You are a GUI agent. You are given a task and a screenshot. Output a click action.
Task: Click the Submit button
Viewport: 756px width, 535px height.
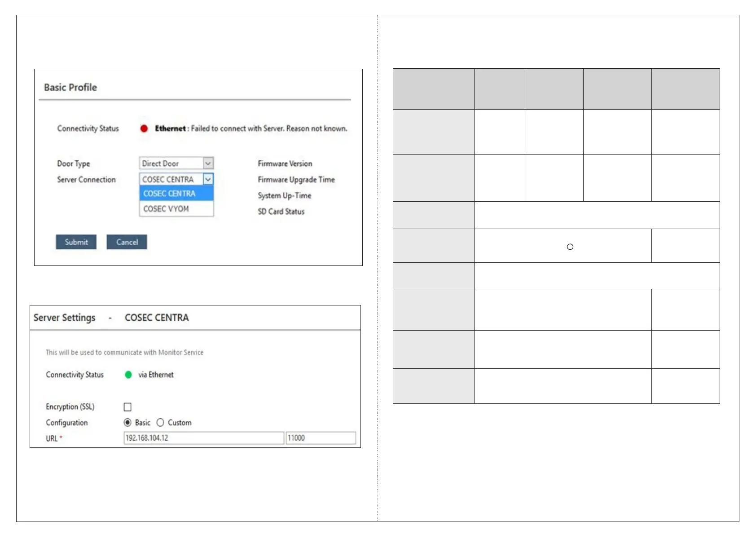[x=76, y=242]
